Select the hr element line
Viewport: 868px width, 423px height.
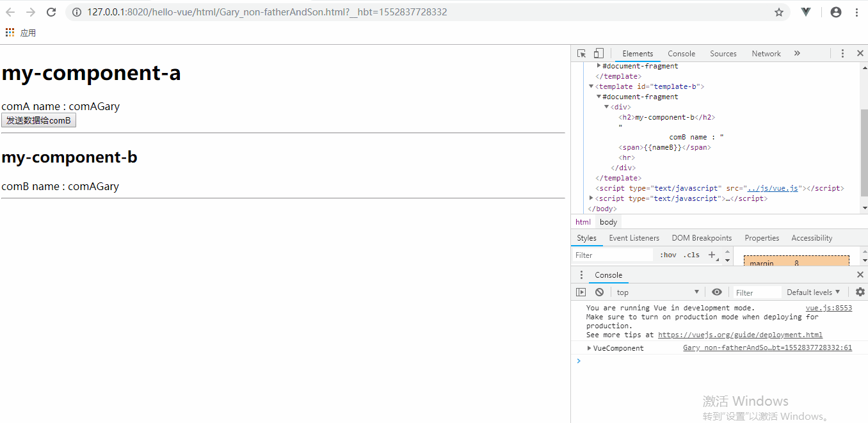pos(627,157)
